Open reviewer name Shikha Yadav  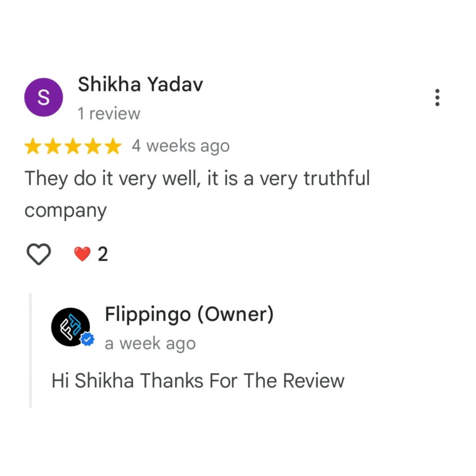[140, 84]
